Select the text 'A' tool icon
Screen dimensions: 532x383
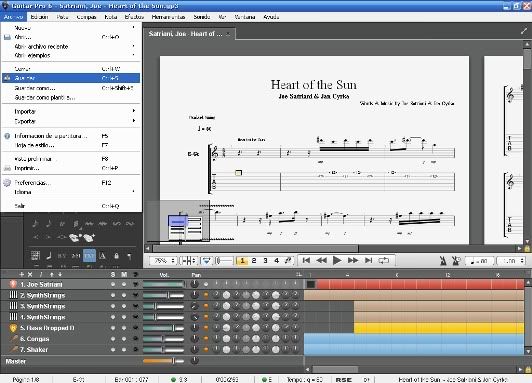tap(102, 256)
